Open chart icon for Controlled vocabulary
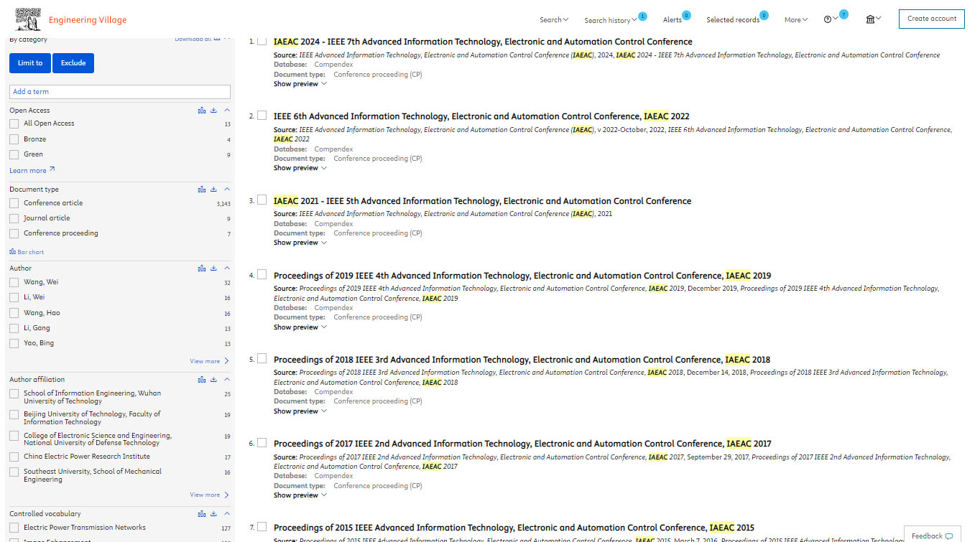This screenshot has width=980, height=542. pos(202,514)
